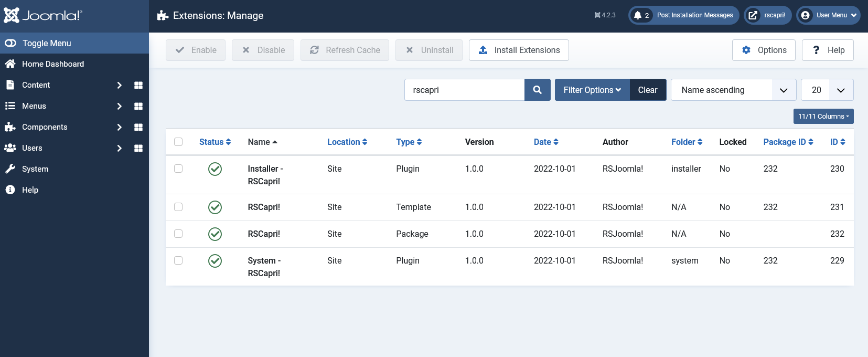The height and width of the screenshot is (357, 868).
Task: Click the 'Template' type cell
Action: pyautogui.click(x=413, y=207)
